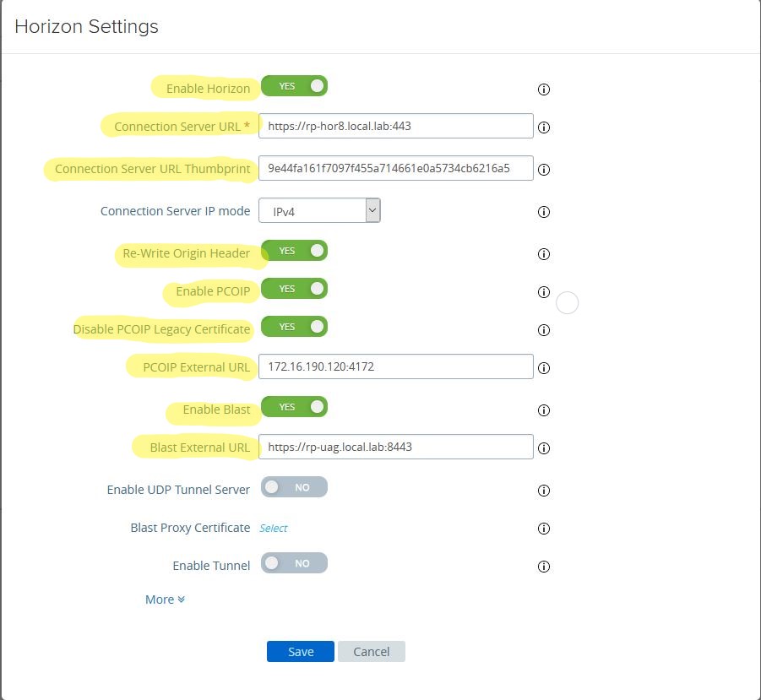Open the Connection Server IP mode dropdown
The image size is (761, 700).
click(319, 210)
